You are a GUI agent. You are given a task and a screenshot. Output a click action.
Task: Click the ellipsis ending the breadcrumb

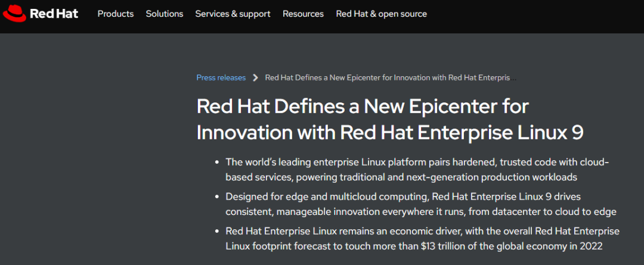pos(514,77)
